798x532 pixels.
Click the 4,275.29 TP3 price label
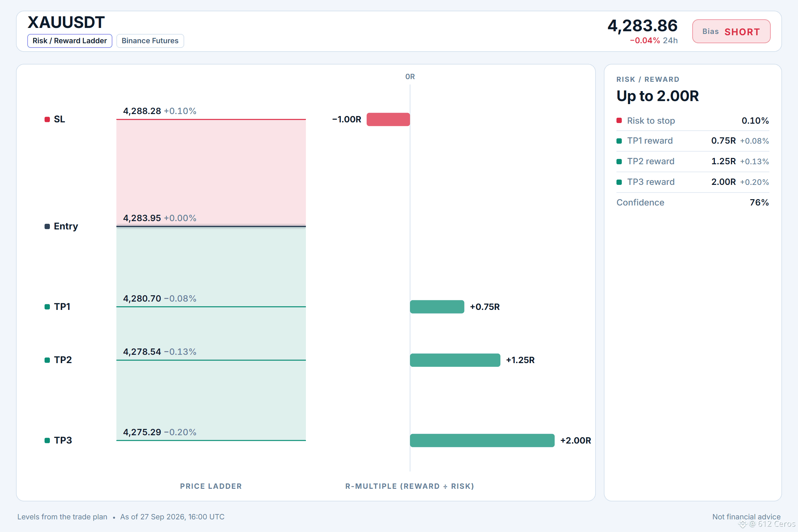pyautogui.click(x=142, y=432)
